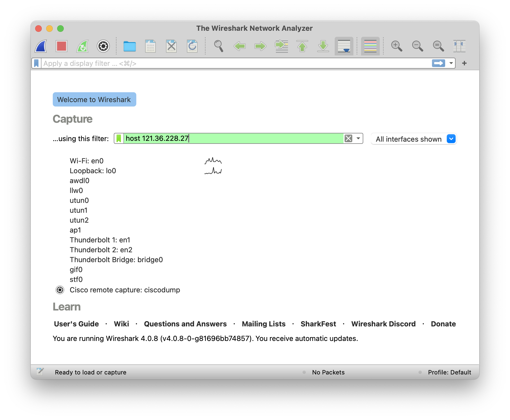Click the Ready to load or capture status
The image size is (510, 420).
tap(91, 372)
